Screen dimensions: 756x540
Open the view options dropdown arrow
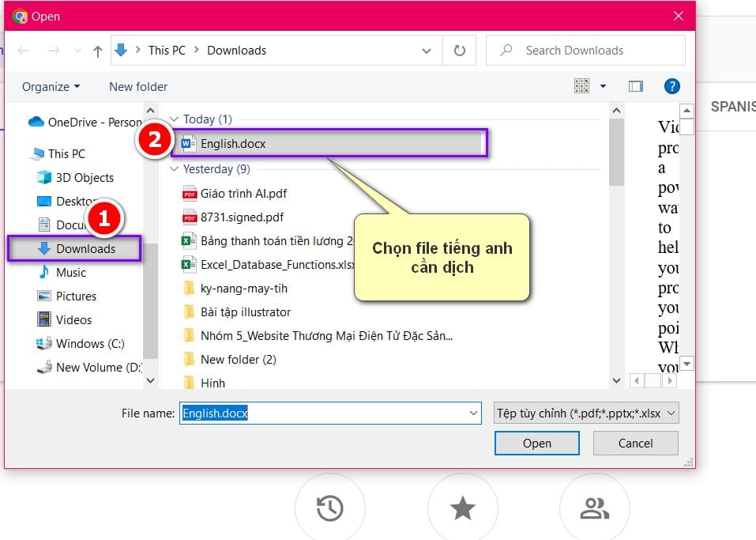click(603, 86)
